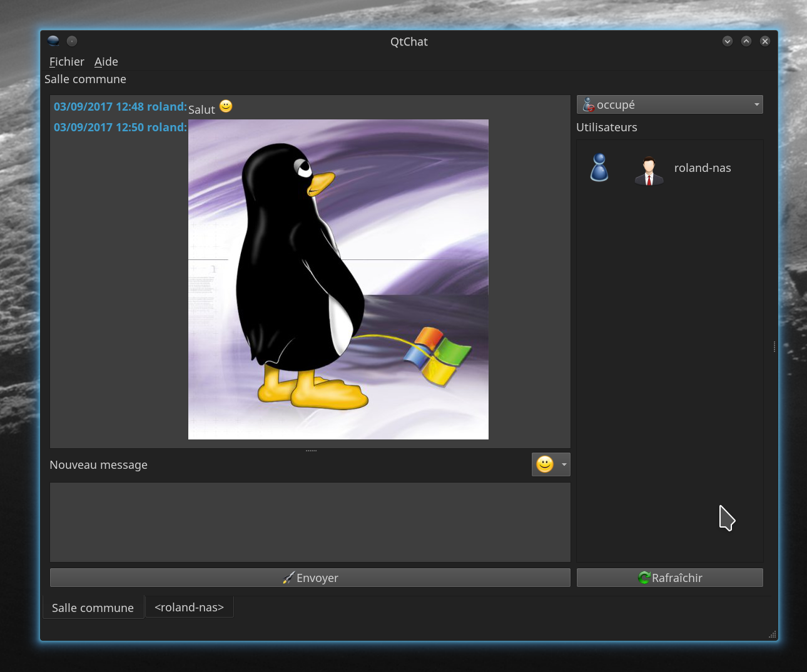Refresh user list with the Rafraîchir button
Image resolution: width=807 pixels, height=672 pixels.
[x=669, y=578]
